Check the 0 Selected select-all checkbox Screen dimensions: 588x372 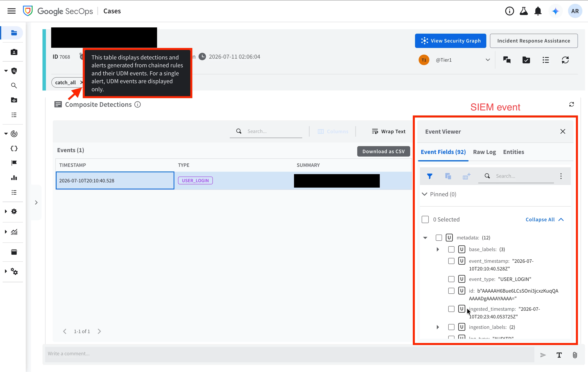(425, 219)
